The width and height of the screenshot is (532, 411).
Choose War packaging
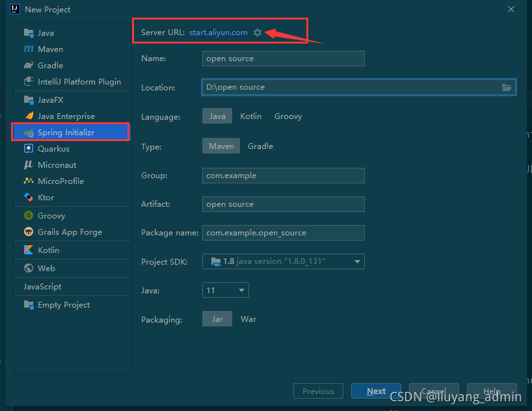click(248, 319)
